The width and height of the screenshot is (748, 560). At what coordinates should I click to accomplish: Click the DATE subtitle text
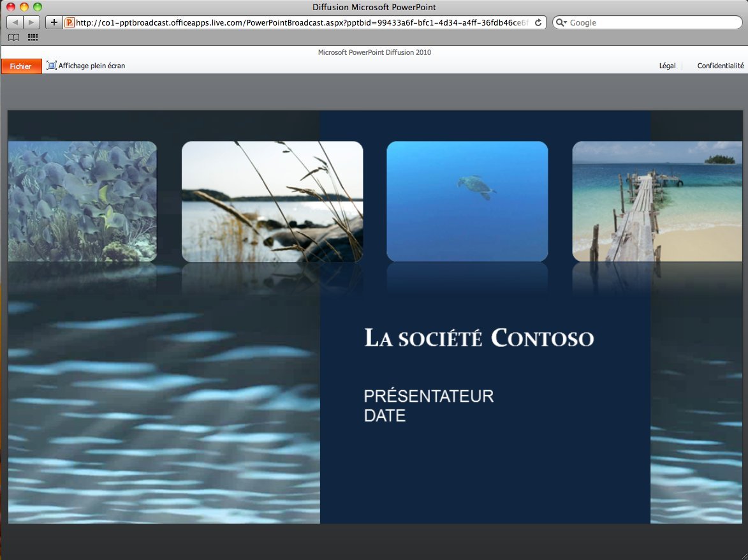pyautogui.click(x=385, y=415)
